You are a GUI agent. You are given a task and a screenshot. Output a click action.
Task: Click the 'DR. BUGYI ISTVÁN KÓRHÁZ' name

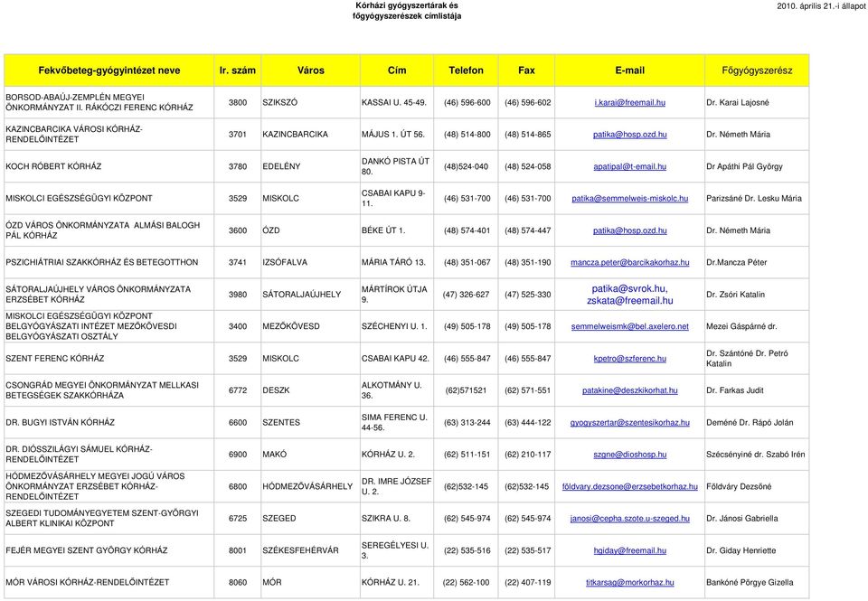click(61, 422)
